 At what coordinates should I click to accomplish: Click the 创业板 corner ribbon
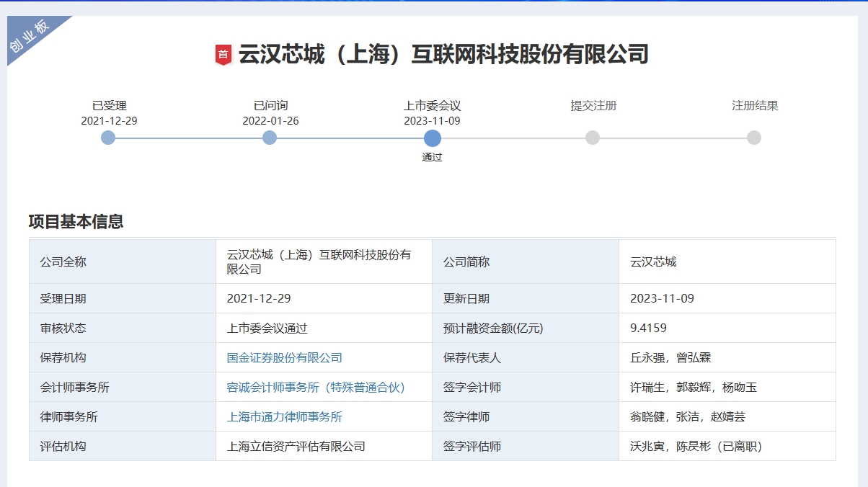[x=29, y=37]
